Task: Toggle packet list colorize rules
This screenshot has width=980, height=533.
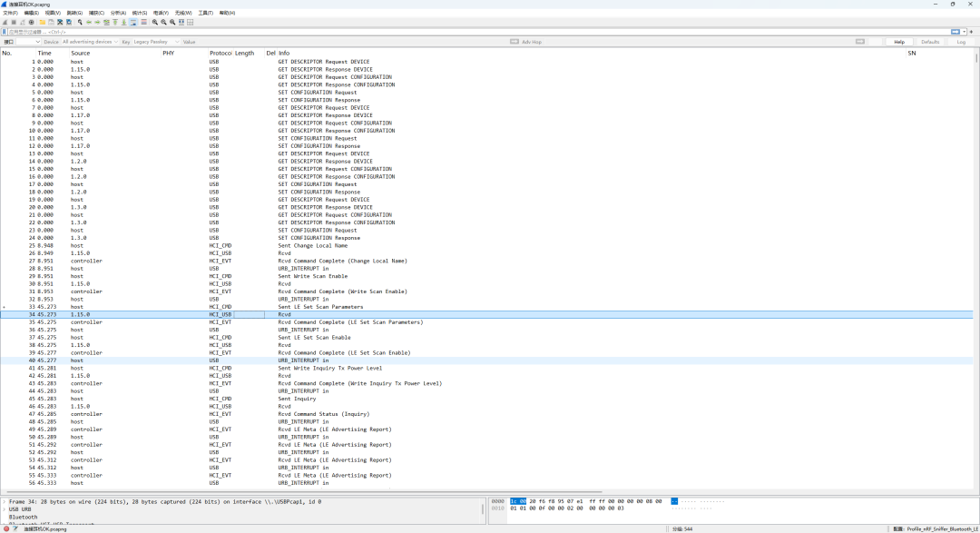Action: pos(142,22)
